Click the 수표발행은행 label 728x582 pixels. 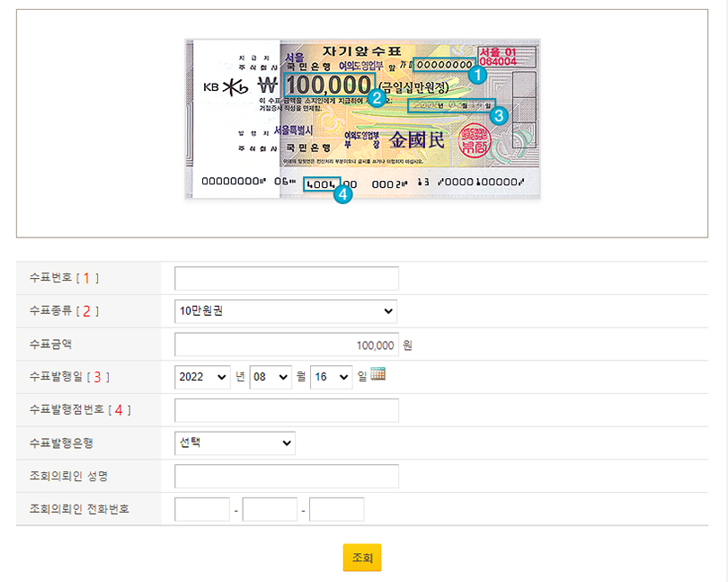(x=61, y=443)
